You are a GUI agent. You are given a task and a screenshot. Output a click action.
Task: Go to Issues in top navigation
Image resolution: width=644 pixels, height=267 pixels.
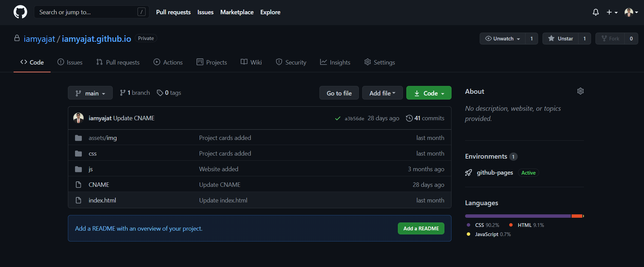pos(205,12)
